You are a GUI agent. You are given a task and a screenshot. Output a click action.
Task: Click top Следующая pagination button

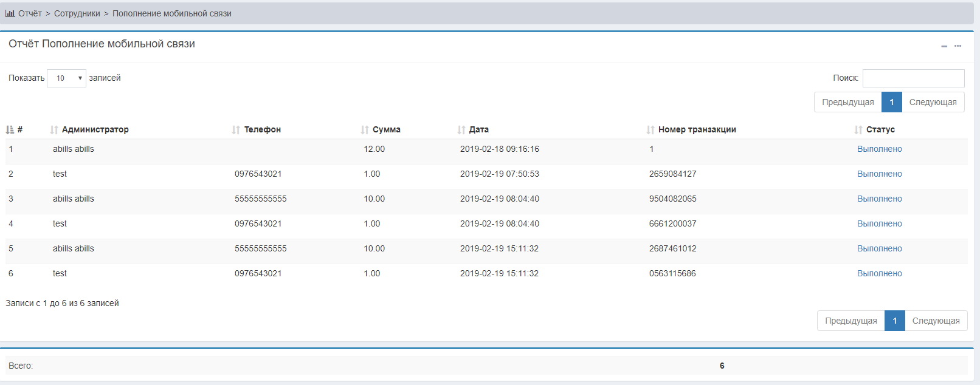(933, 102)
